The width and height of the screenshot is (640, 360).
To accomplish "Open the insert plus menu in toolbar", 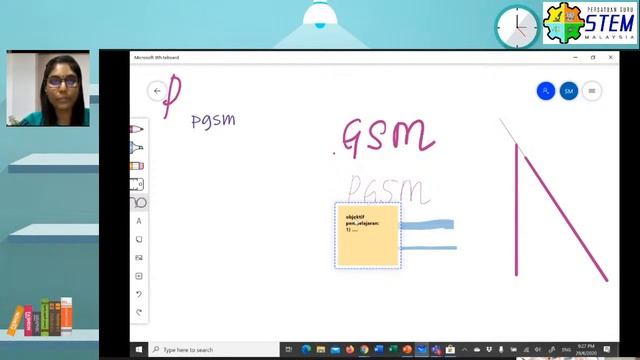I will [x=139, y=276].
